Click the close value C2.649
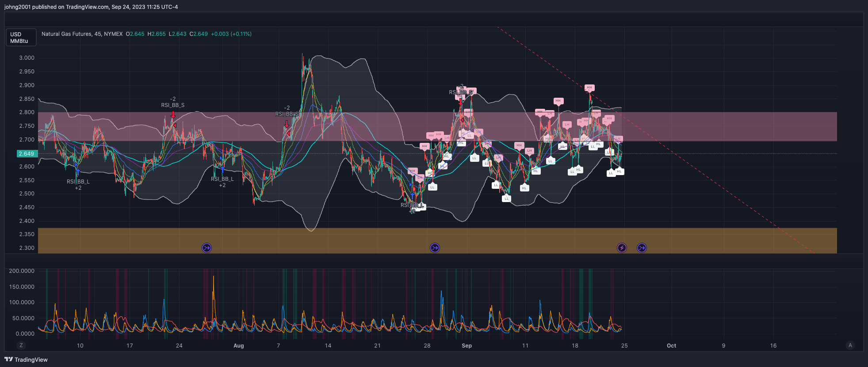Viewport: 868px width, 367px height. tap(199, 34)
